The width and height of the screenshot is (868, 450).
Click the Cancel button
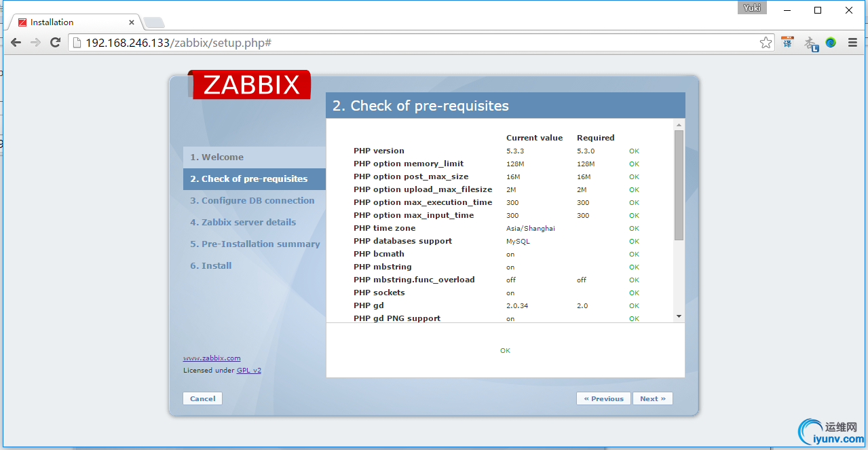pos(202,398)
